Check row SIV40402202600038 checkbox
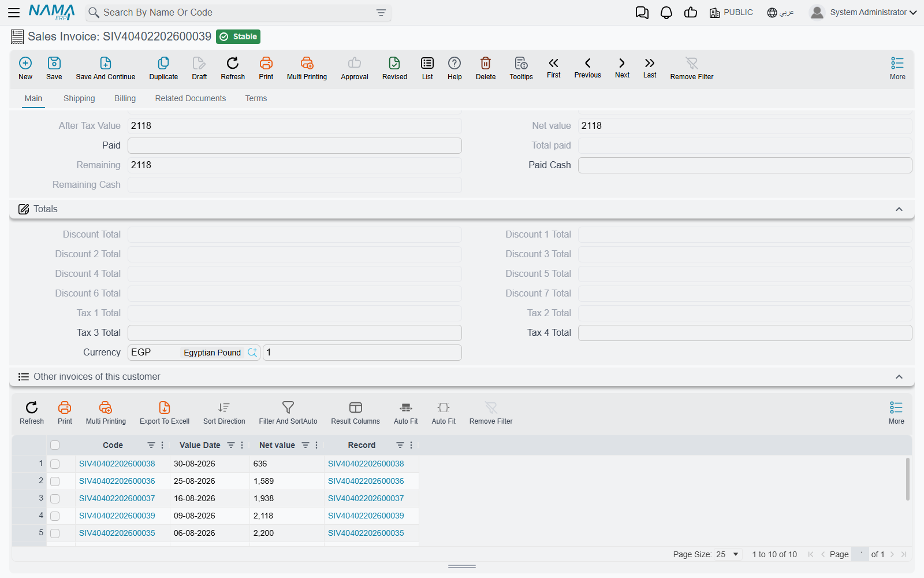This screenshot has width=924, height=578. (x=55, y=464)
